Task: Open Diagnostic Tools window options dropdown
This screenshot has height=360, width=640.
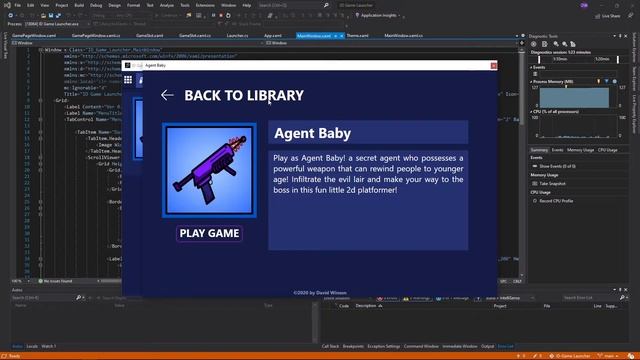Action: (x=614, y=36)
